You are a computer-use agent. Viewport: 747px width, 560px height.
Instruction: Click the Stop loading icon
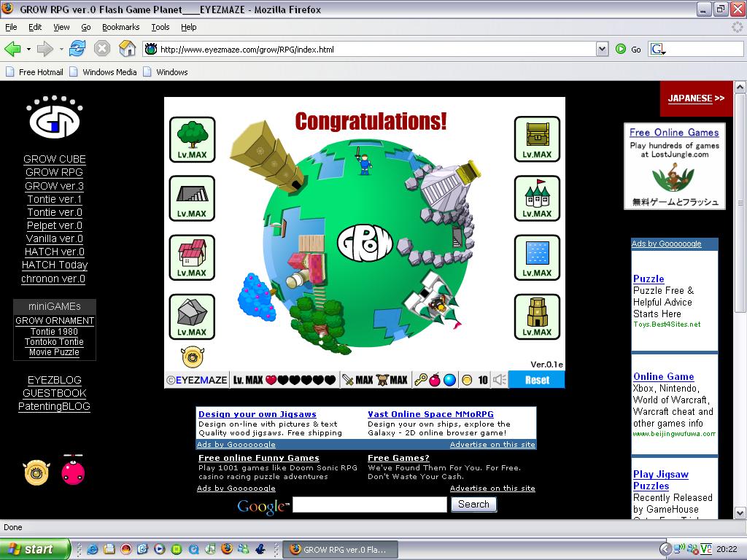tap(102, 49)
